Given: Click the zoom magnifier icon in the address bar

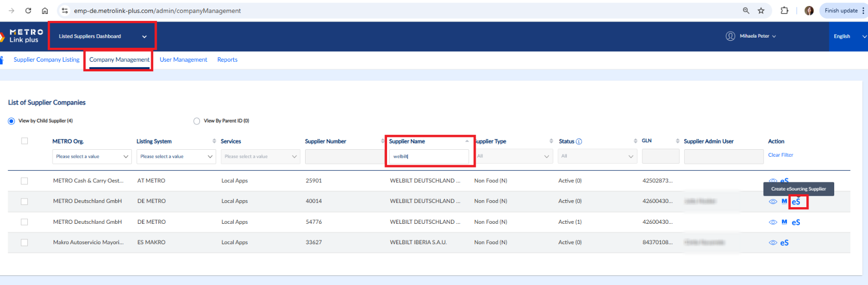Looking at the screenshot, I should click(746, 11).
